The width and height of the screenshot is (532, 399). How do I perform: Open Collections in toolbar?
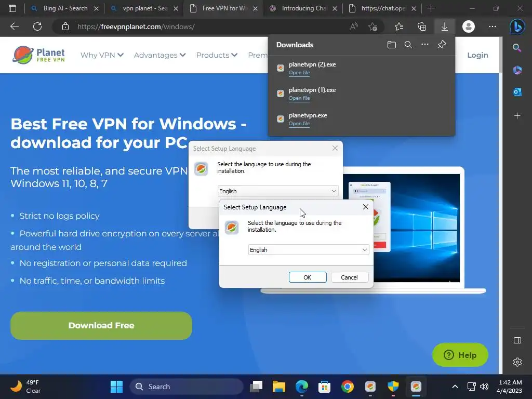[422, 26]
